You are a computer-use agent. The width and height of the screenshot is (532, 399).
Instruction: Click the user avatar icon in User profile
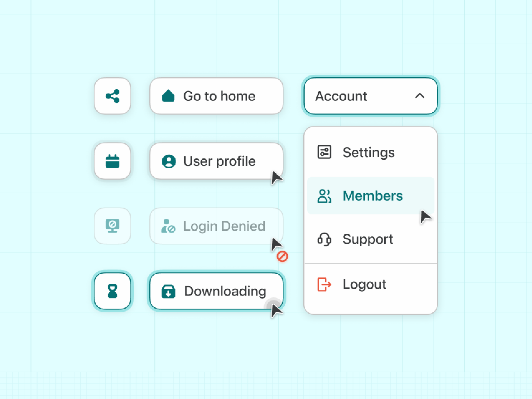pyautogui.click(x=169, y=161)
